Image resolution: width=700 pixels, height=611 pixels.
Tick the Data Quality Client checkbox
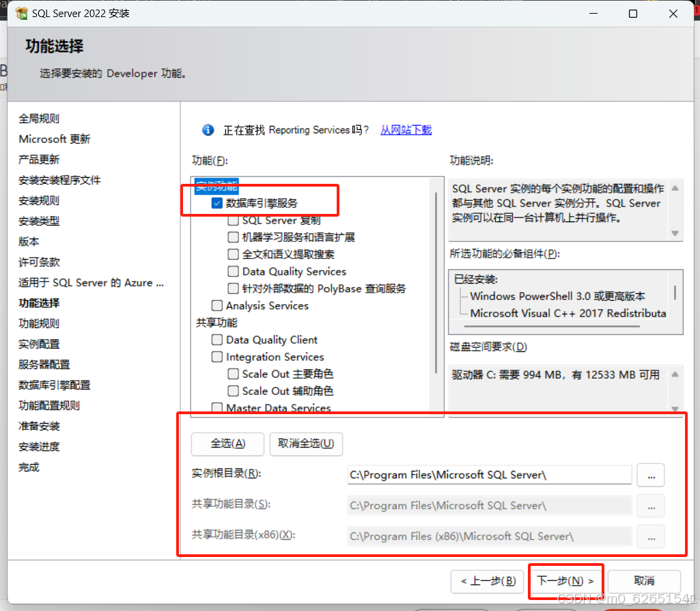click(x=217, y=340)
